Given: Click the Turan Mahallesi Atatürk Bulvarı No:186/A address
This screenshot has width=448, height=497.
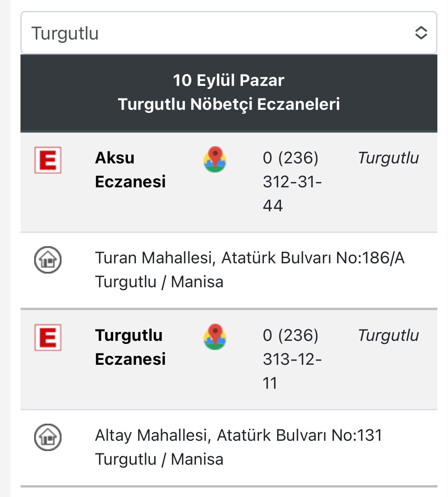Looking at the screenshot, I should coord(250,258).
